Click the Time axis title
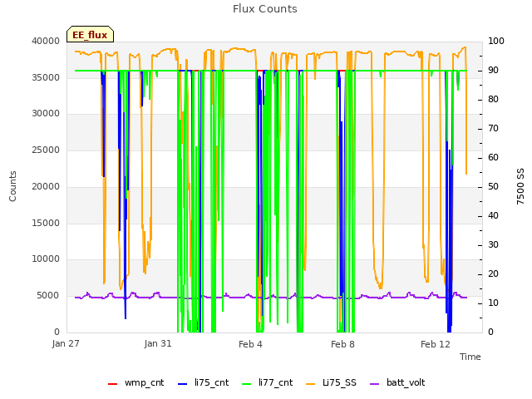This screenshot has width=532, height=399. coord(470,357)
